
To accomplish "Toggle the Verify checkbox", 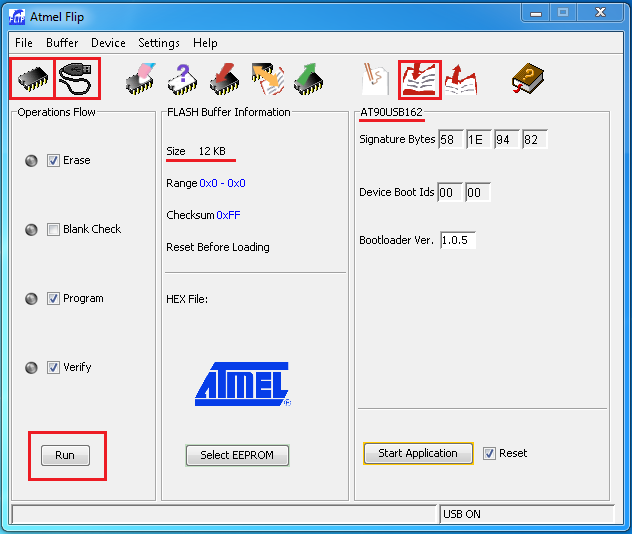I will (53, 367).
